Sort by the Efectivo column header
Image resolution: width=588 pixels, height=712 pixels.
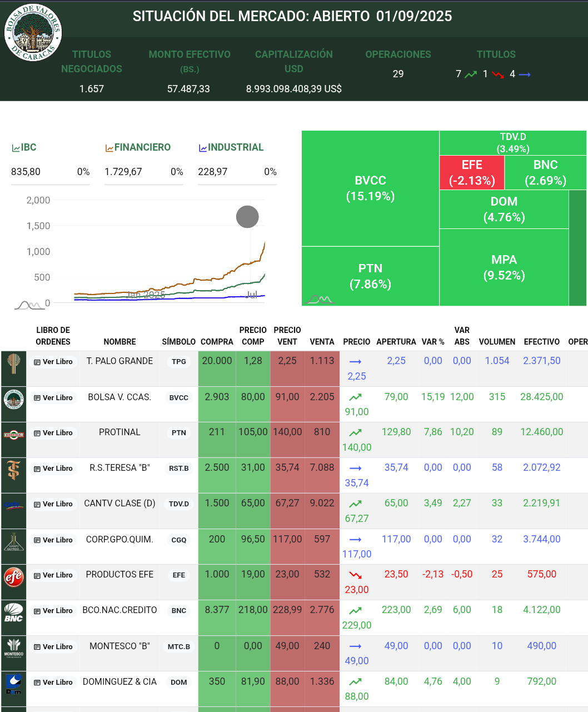(x=542, y=342)
